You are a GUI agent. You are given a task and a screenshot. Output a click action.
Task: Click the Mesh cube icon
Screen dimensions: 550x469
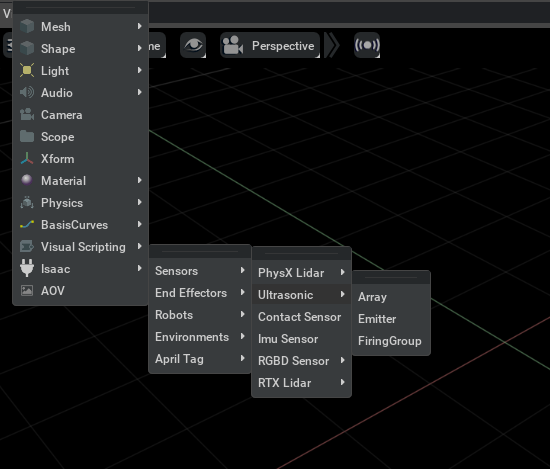coord(27,26)
